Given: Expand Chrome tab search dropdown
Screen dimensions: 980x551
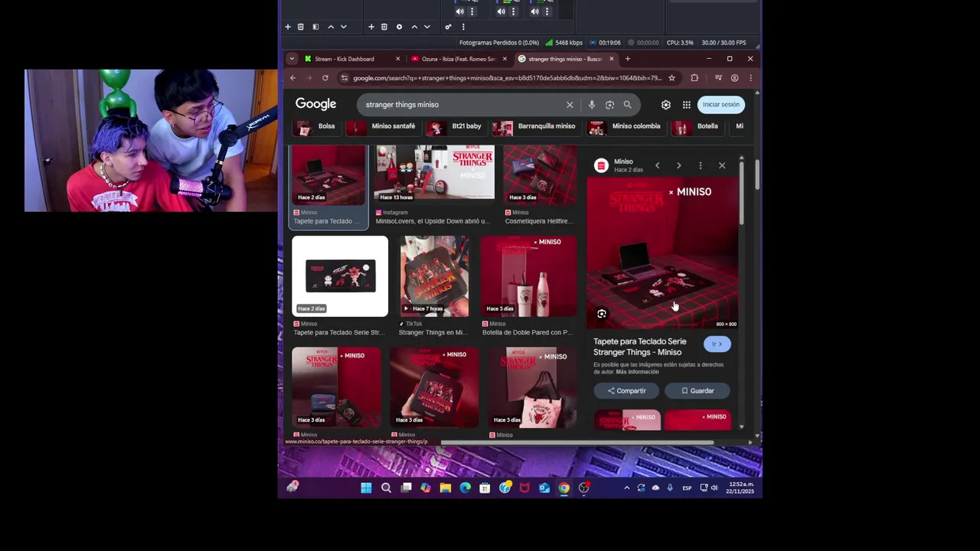Looking at the screenshot, I should (292, 59).
